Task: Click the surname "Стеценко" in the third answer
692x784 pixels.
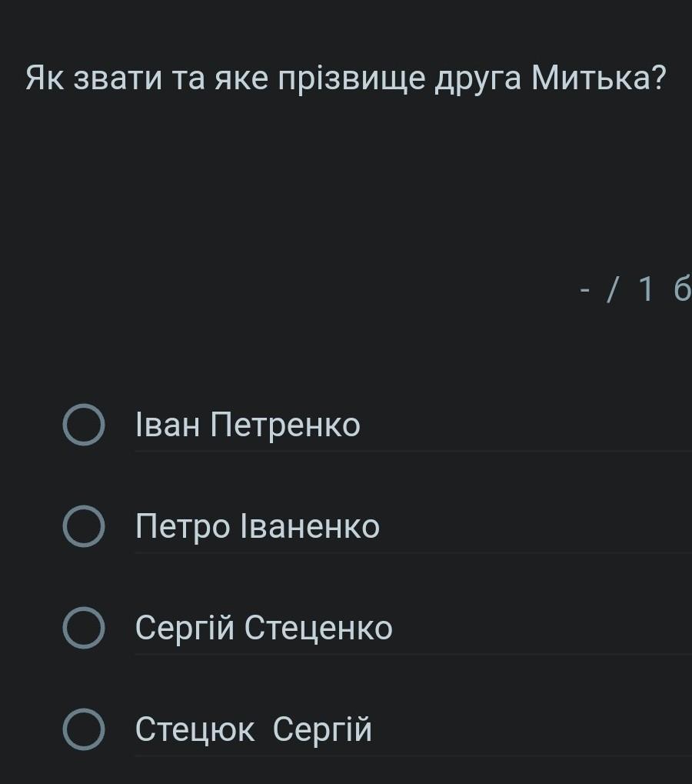Action: point(318,628)
